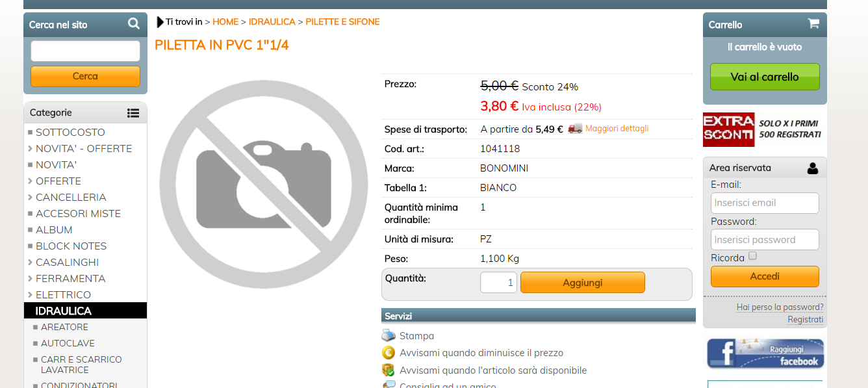Open the IDRAULICA breadcrumb link
The width and height of the screenshot is (868, 388).
pyautogui.click(x=272, y=22)
